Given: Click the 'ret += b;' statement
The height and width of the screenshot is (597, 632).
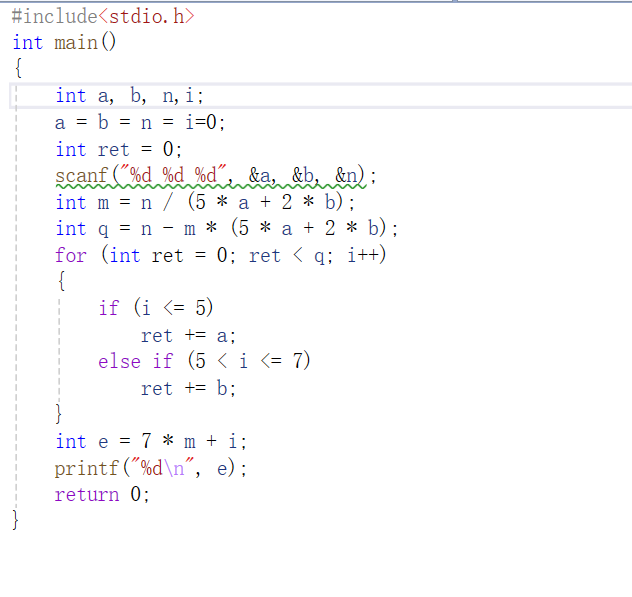Looking at the screenshot, I should [188, 388].
